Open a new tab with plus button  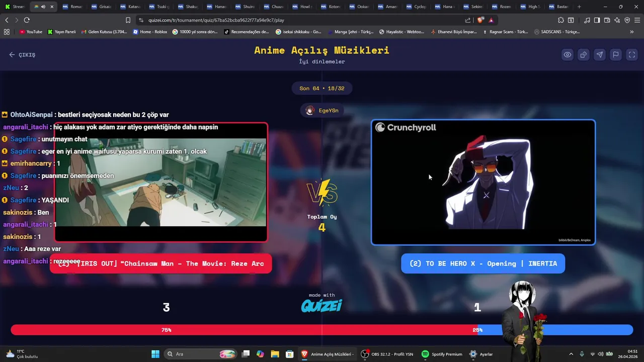point(579,7)
